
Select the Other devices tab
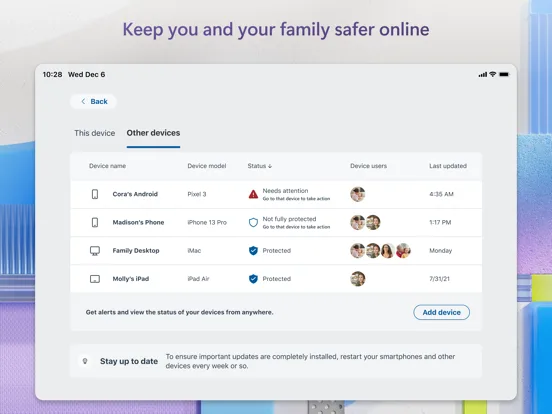coord(153,133)
